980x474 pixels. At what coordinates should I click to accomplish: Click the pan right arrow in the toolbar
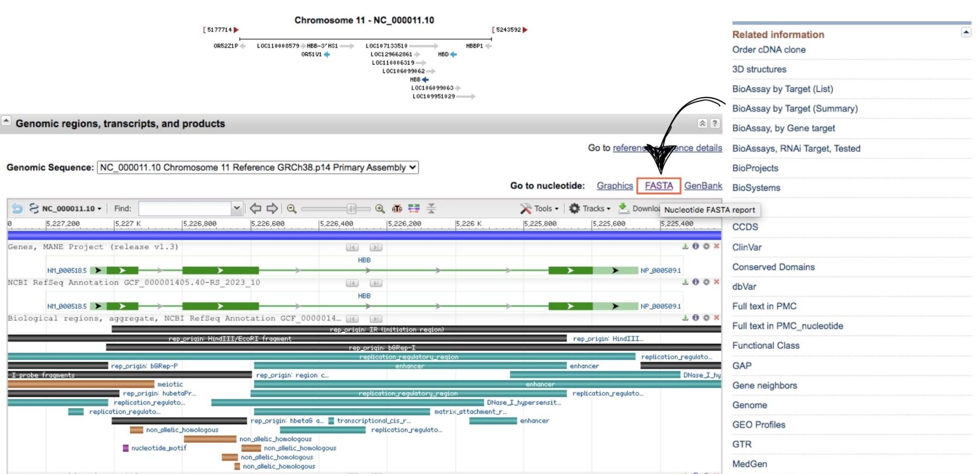(x=272, y=208)
